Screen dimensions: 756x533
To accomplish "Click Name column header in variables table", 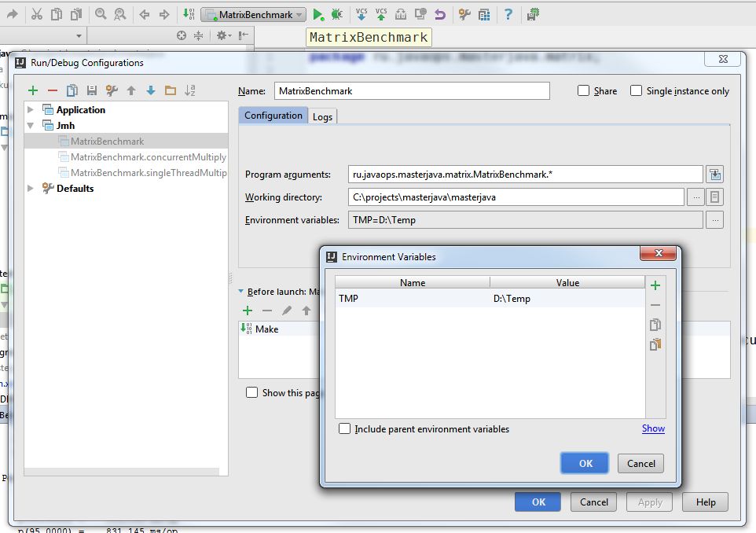I will tap(413, 283).
